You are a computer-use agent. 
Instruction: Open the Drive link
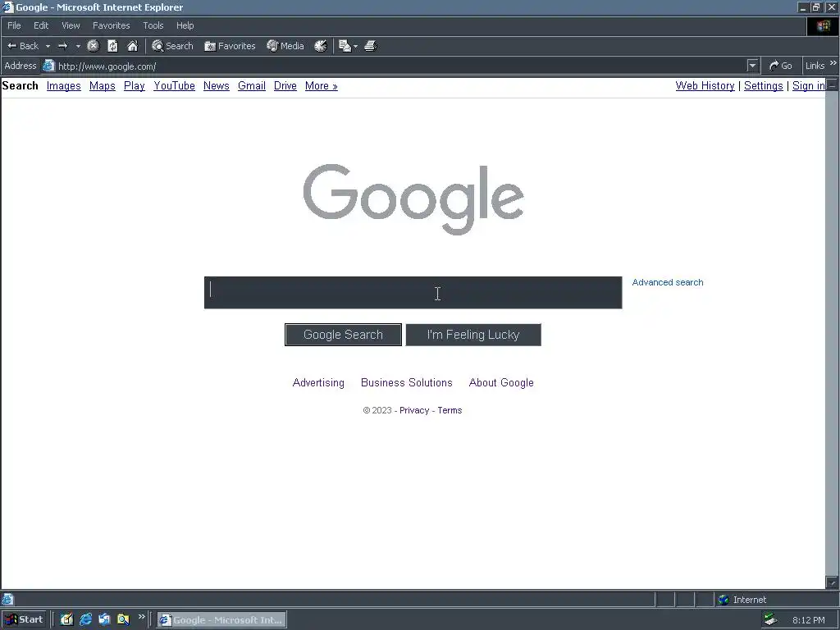pyautogui.click(x=285, y=85)
